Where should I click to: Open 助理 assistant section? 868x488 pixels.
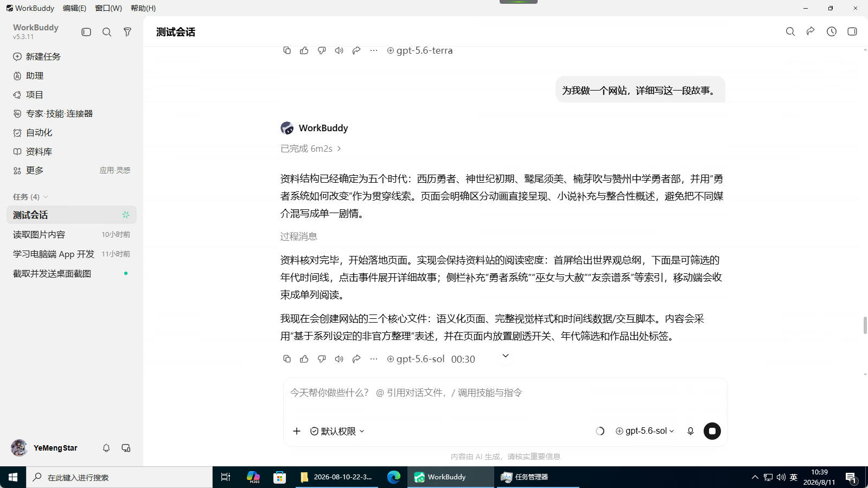tap(28, 76)
